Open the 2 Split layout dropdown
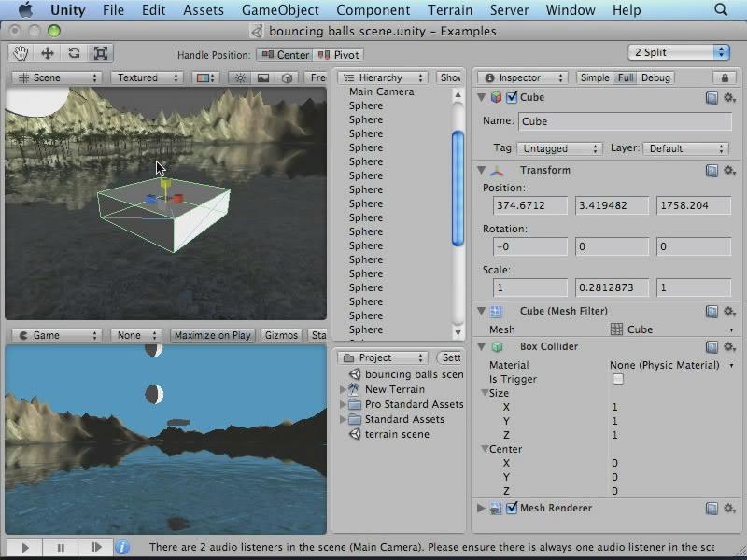This screenshot has width=747, height=560. pyautogui.click(x=679, y=52)
